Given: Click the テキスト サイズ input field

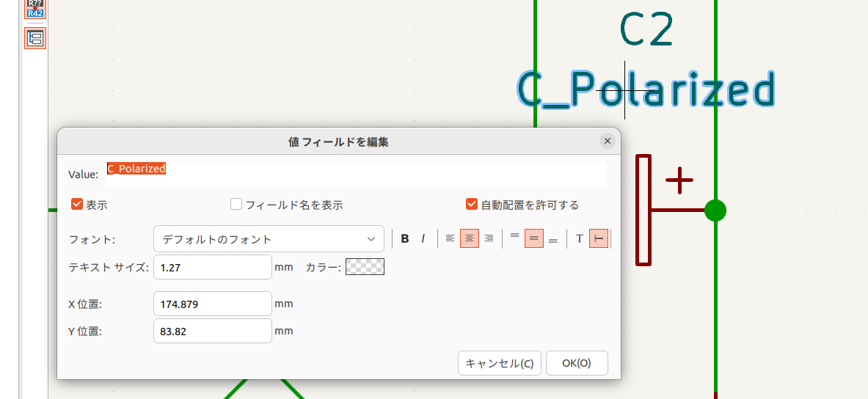Looking at the screenshot, I should [x=213, y=268].
